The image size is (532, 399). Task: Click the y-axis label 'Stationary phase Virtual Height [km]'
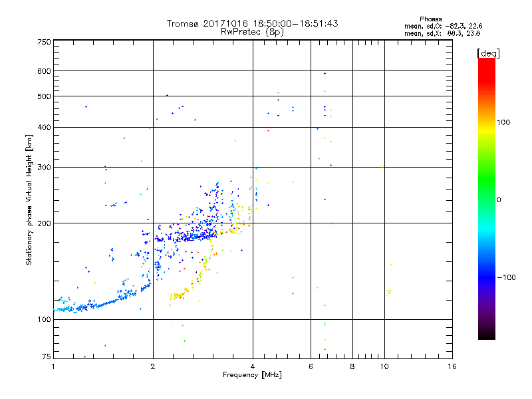click(x=29, y=199)
